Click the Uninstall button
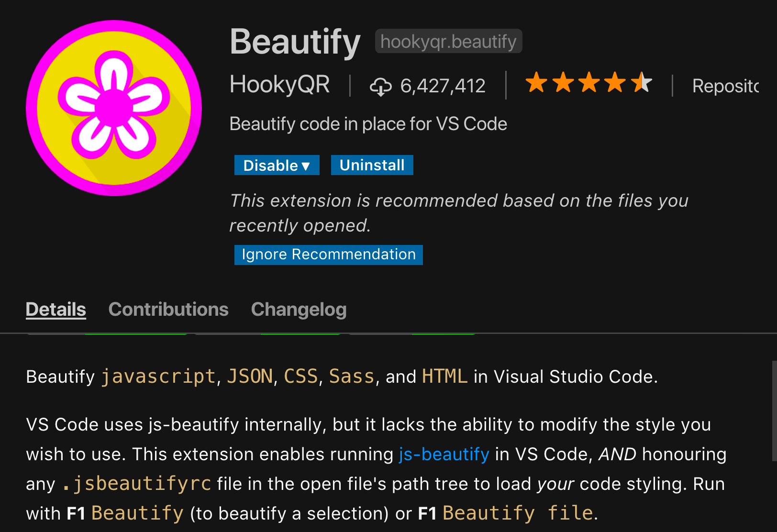 pyautogui.click(x=372, y=165)
